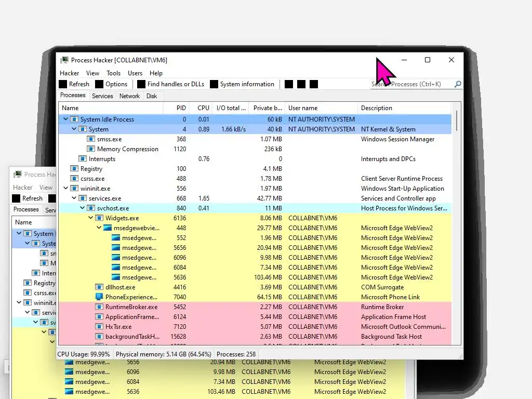The image size is (532, 399).
Task: Click the Physical memory: 5.14 GB status entry
Action: pos(164,354)
